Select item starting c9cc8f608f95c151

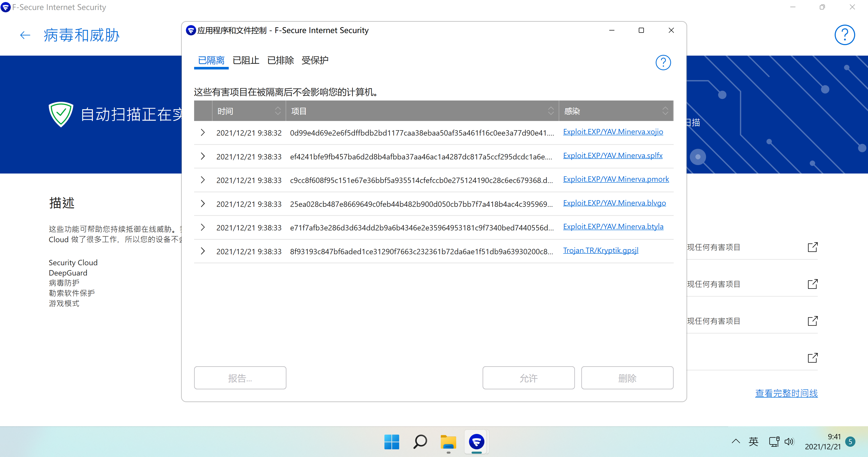pyautogui.click(x=421, y=180)
